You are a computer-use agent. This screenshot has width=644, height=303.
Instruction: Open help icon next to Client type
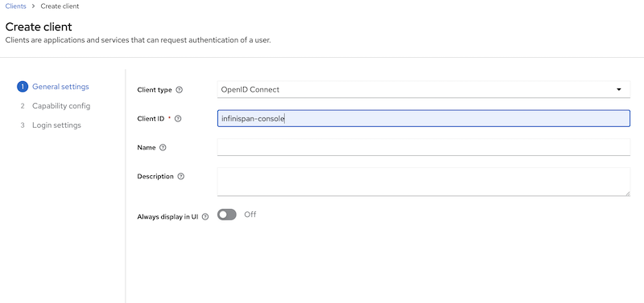coord(179,90)
